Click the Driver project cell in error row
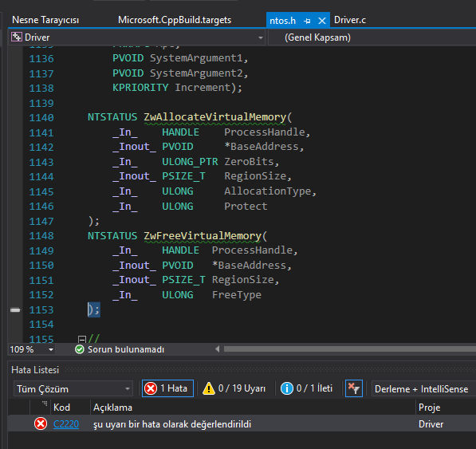Viewport: 476px width, 449px height. coord(431,424)
